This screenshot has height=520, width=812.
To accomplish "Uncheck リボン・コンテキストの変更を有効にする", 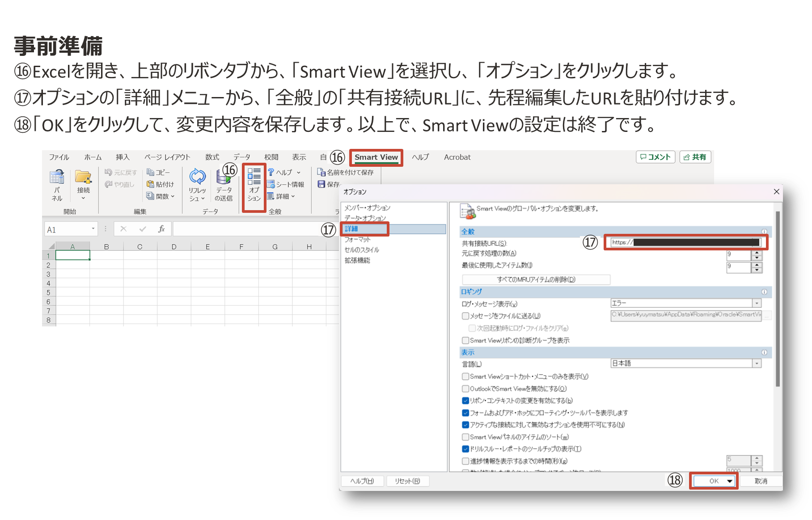I will [x=465, y=401].
